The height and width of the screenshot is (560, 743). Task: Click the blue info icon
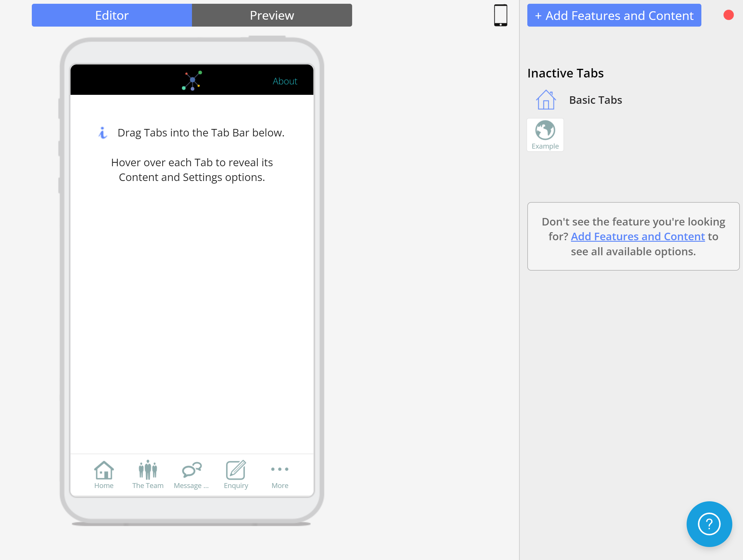[x=103, y=133]
